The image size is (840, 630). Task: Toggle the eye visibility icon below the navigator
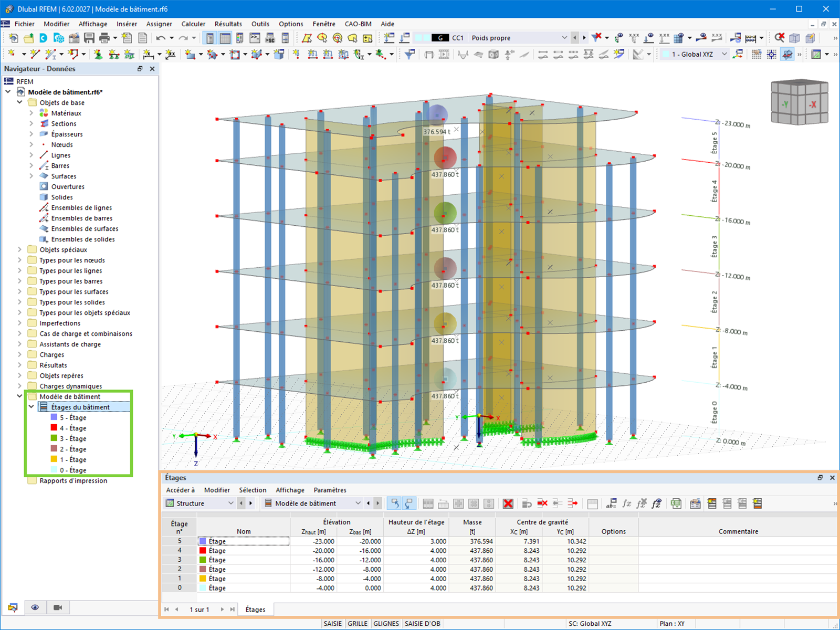pyautogui.click(x=36, y=607)
